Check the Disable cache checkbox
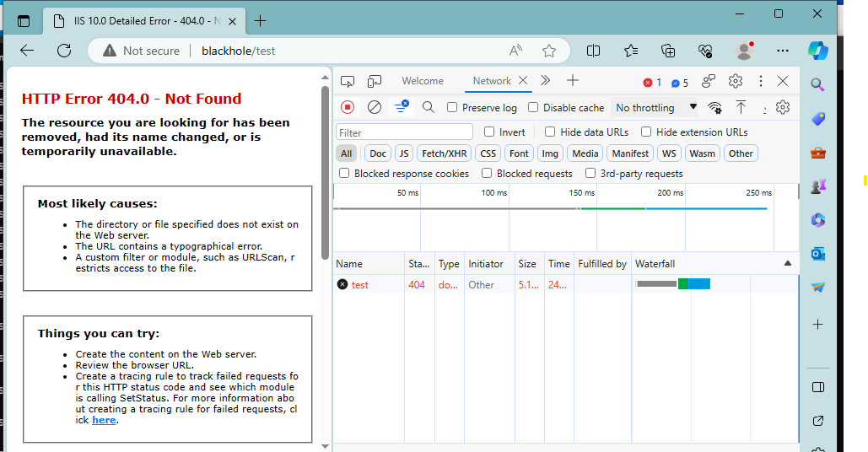Viewport: 868px width, 452px height. point(533,107)
